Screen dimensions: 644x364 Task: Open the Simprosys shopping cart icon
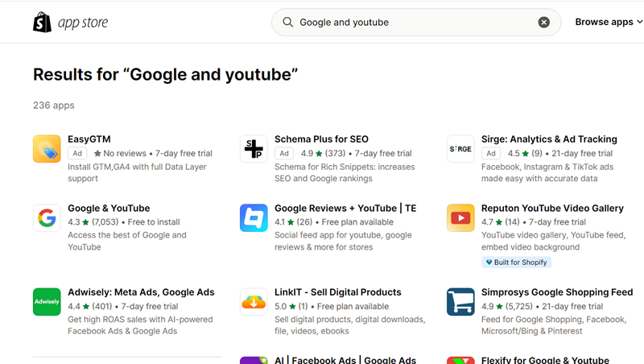pos(460,301)
